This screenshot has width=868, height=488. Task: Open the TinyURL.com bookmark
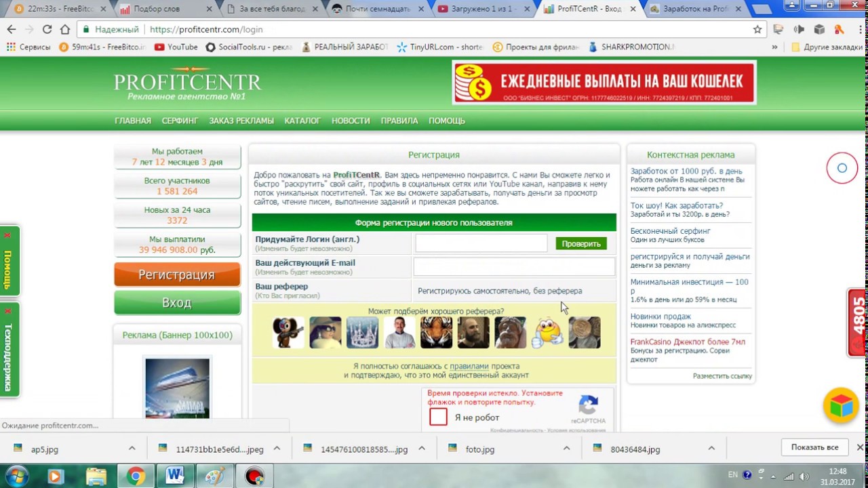tap(440, 47)
